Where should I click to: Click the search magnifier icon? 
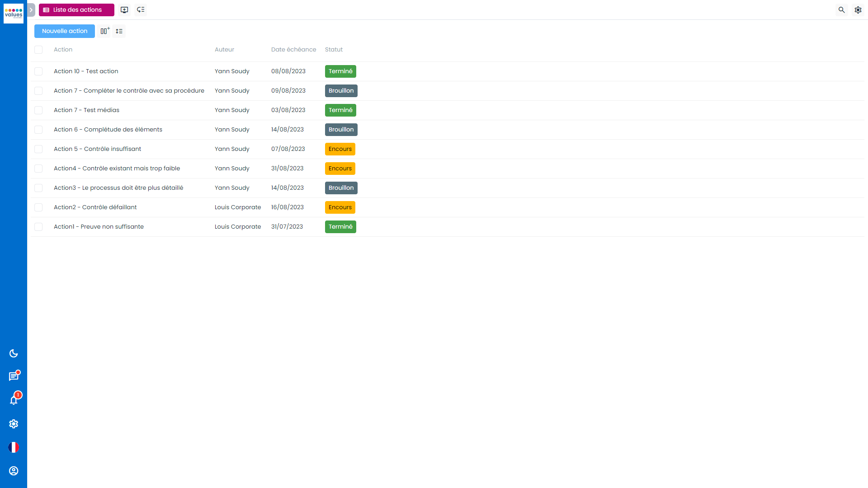tap(841, 10)
